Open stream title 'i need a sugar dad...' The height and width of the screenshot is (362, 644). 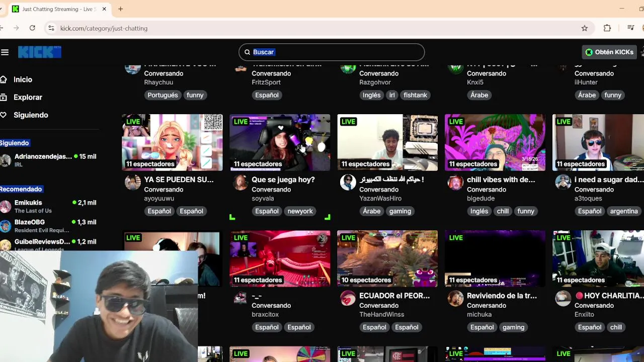coord(609,179)
